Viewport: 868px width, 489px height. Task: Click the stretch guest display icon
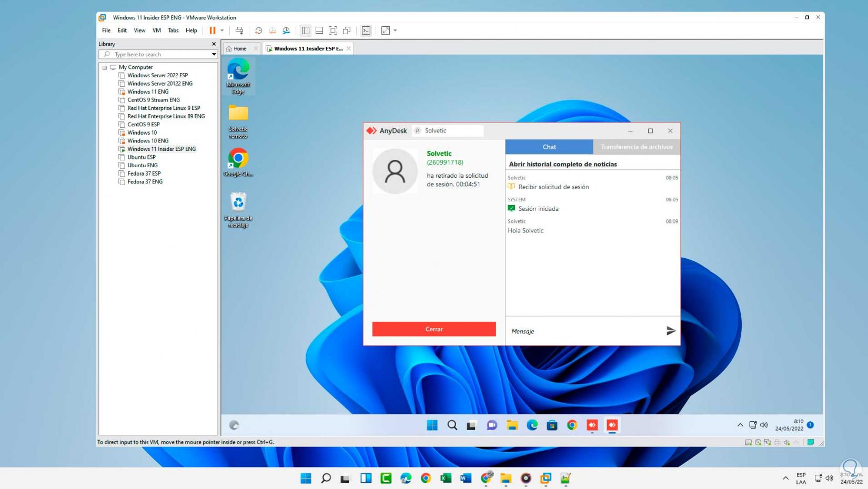click(x=386, y=30)
